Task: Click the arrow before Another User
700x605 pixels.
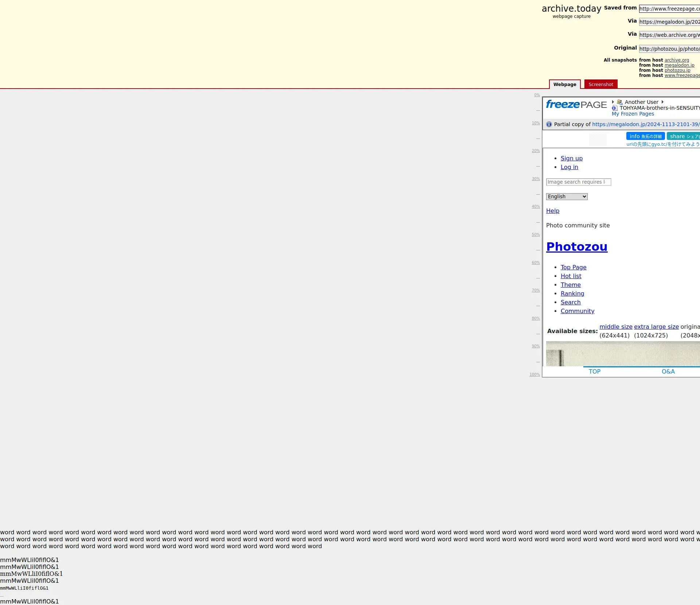Action: 613,102
